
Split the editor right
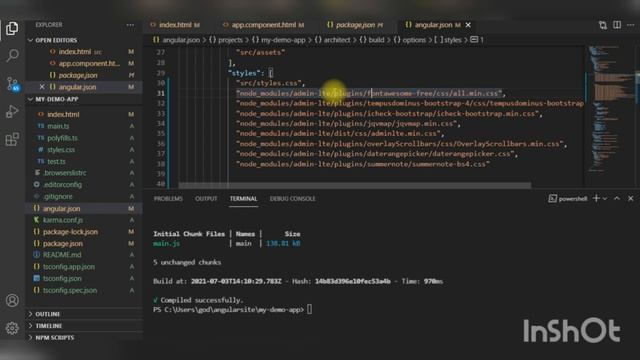617,25
